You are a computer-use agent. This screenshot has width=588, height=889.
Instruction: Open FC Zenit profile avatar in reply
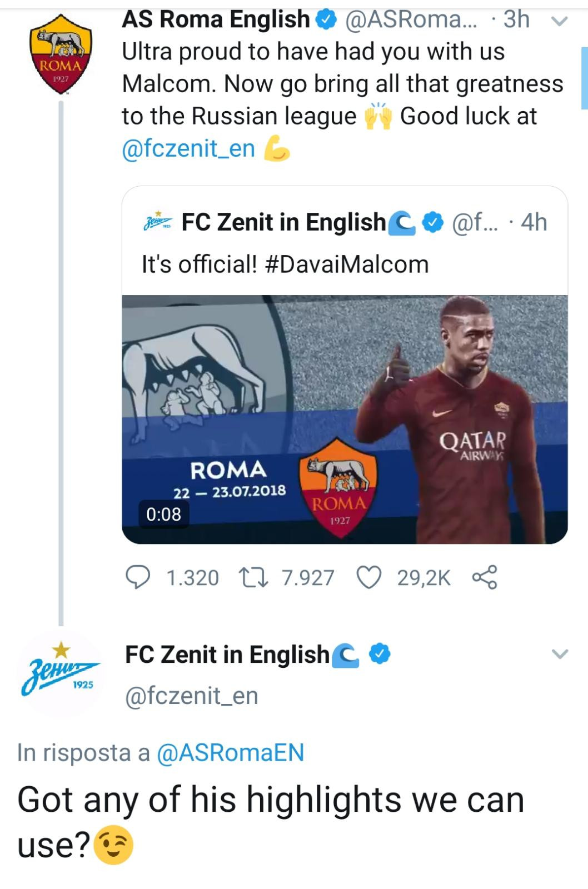tap(61, 671)
